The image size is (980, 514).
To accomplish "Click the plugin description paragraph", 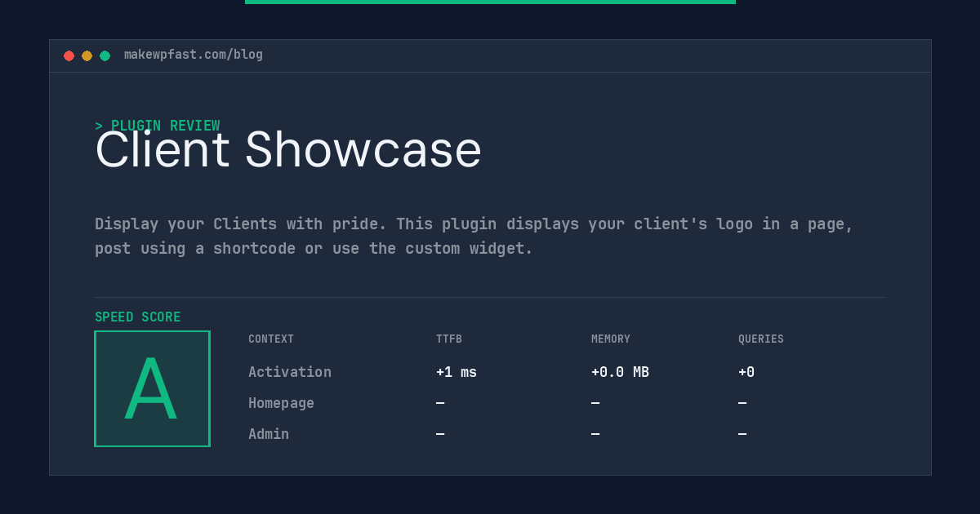I will (x=474, y=236).
